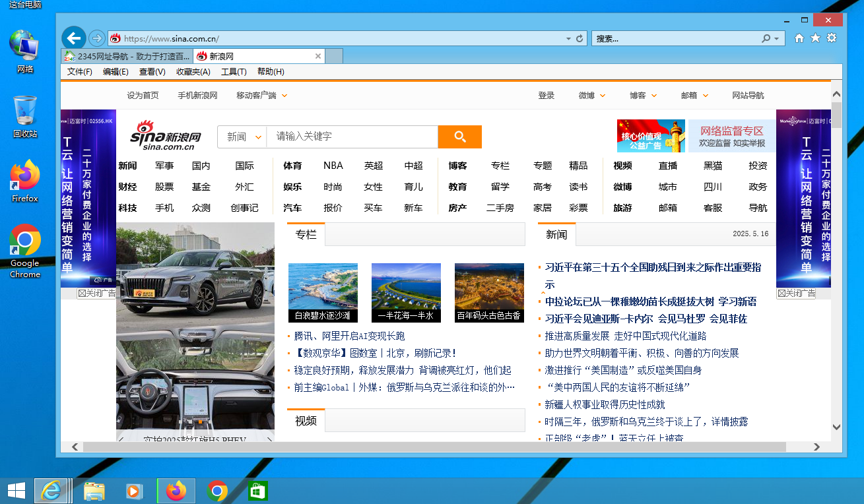Click the orange Sina search button
864x504 pixels.
460,137
